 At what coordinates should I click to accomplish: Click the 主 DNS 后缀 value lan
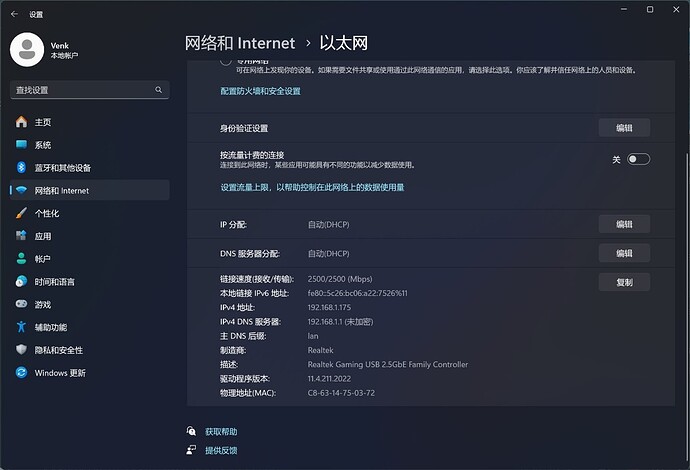coord(313,336)
